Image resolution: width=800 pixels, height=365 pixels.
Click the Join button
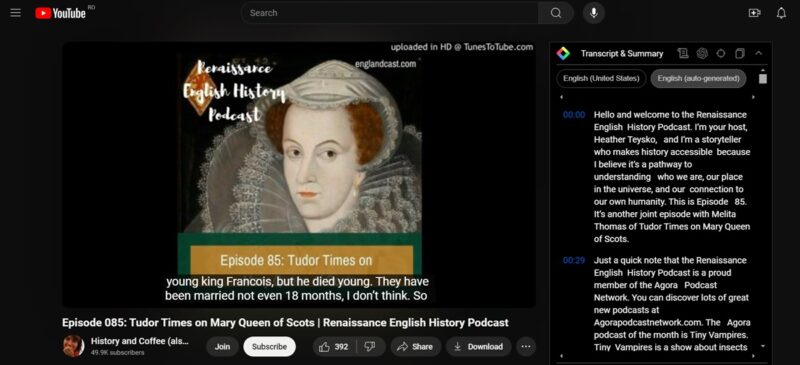tap(222, 347)
